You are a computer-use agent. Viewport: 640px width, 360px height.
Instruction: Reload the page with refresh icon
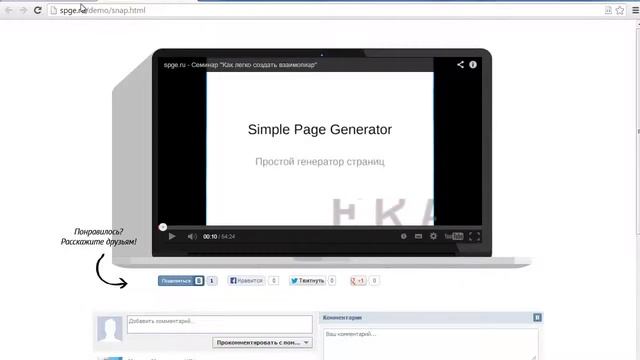pos(38,10)
